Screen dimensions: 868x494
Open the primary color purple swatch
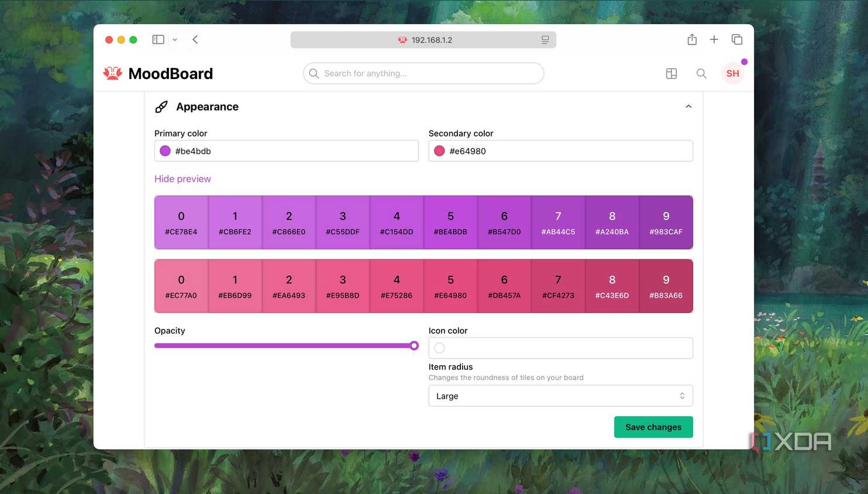click(165, 151)
